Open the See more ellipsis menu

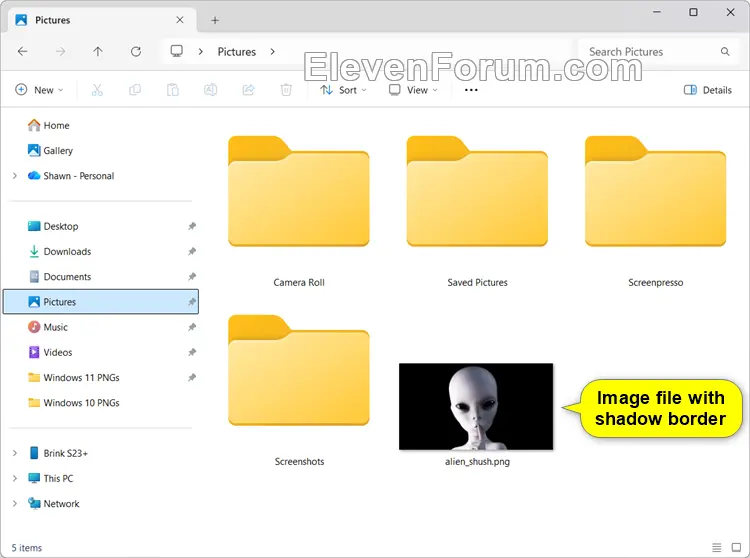471,90
